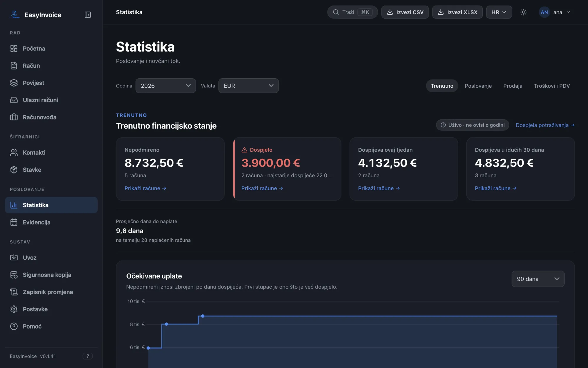
Task: Click the Statistika bar chart icon
Action: pyautogui.click(x=14, y=205)
